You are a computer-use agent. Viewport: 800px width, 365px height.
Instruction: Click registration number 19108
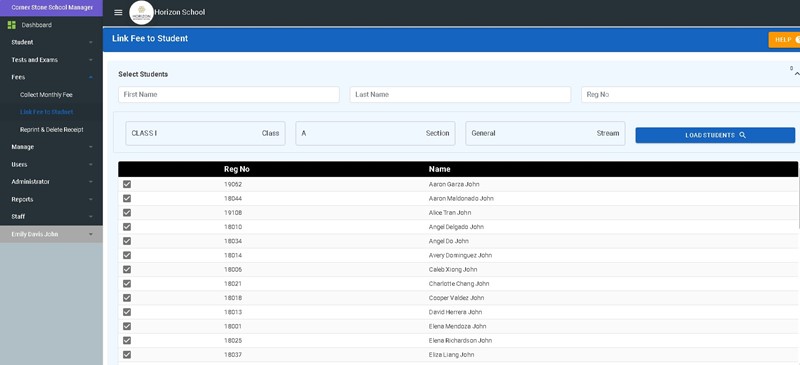pyautogui.click(x=233, y=213)
